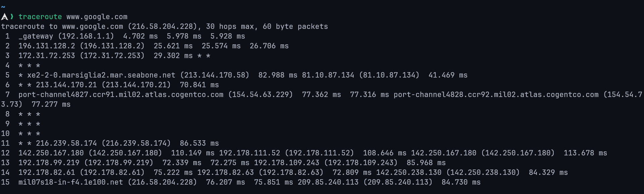
Task: Click the 196.131.128.2 hostname on hop 2
Action: [47, 46]
